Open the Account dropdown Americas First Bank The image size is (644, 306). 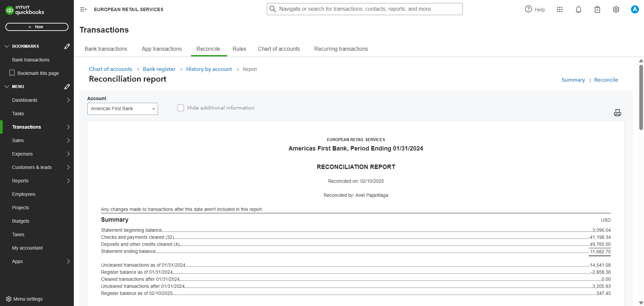tap(122, 109)
